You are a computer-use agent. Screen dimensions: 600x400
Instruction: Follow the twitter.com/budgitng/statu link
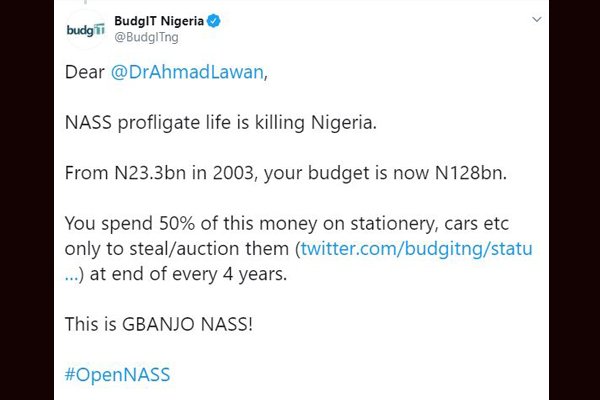(x=416, y=249)
